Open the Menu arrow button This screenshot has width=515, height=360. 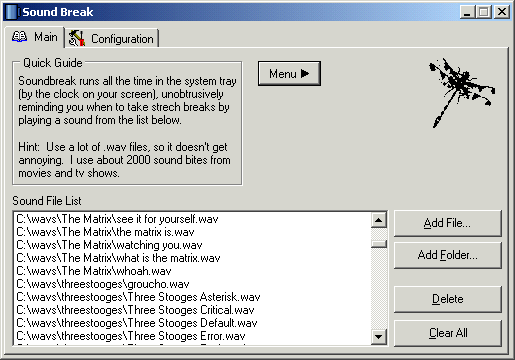pos(289,73)
